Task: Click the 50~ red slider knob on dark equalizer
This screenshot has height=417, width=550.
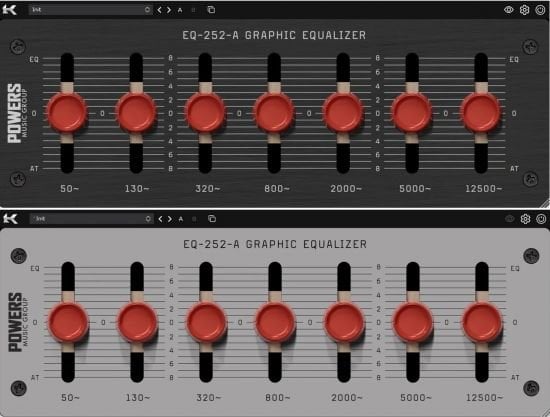Action: coord(67,113)
